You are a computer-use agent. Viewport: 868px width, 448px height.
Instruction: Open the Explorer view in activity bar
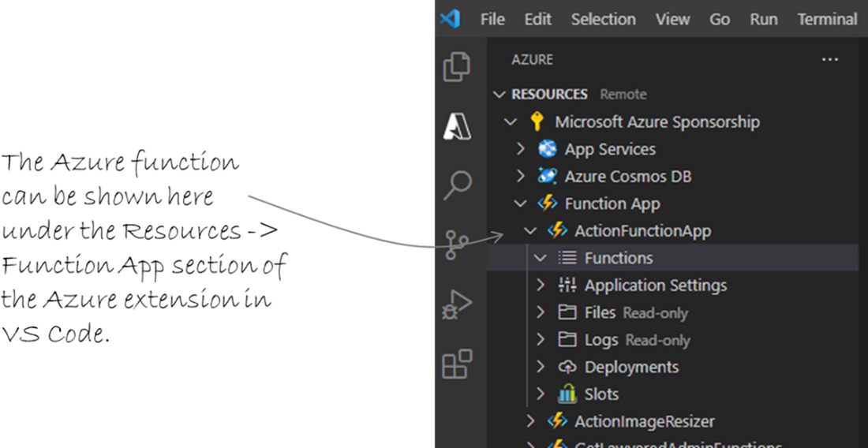tap(457, 68)
